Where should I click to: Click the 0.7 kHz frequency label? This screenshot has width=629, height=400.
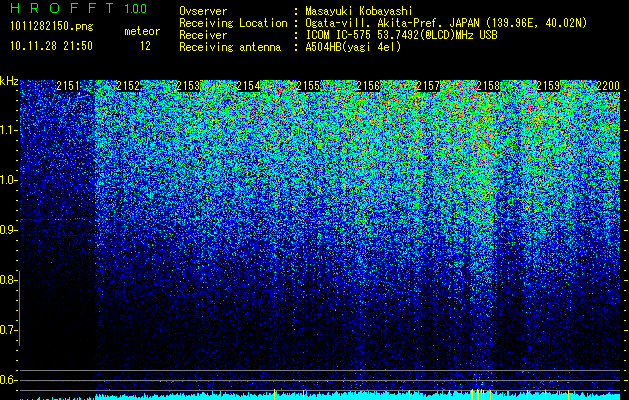click(x=8, y=330)
